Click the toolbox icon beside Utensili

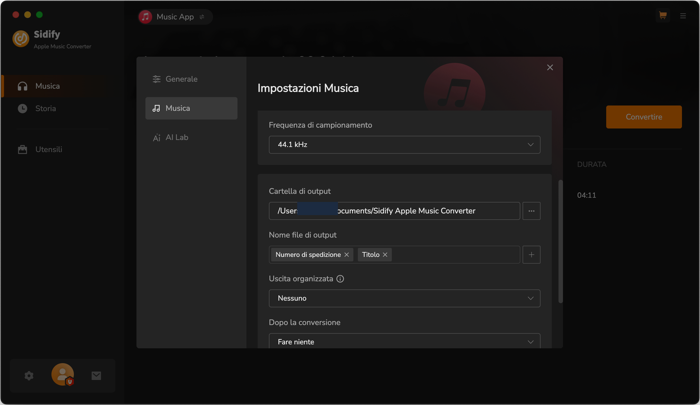(22, 150)
